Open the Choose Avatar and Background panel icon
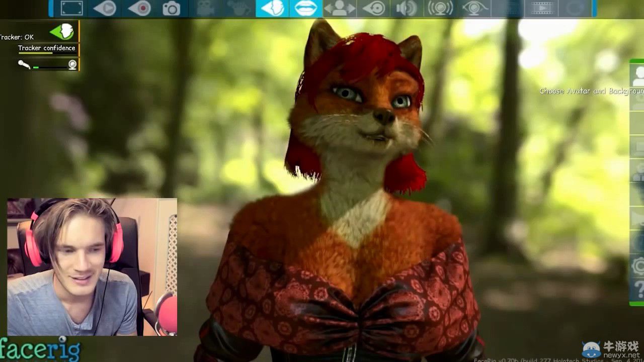644x362 pixels. click(638, 76)
